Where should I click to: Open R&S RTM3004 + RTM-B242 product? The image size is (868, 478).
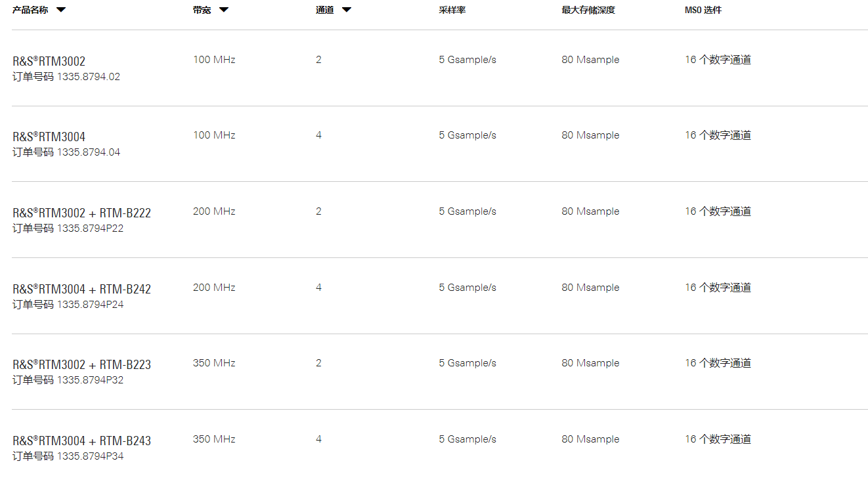tap(82, 290)
